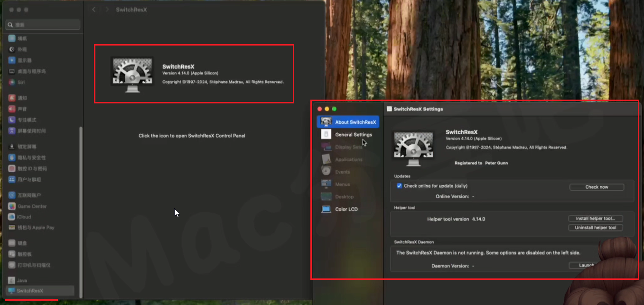Open 钱包与 Apple Pay card icon
Screen dimensions: 644x305
coord(12,228)
